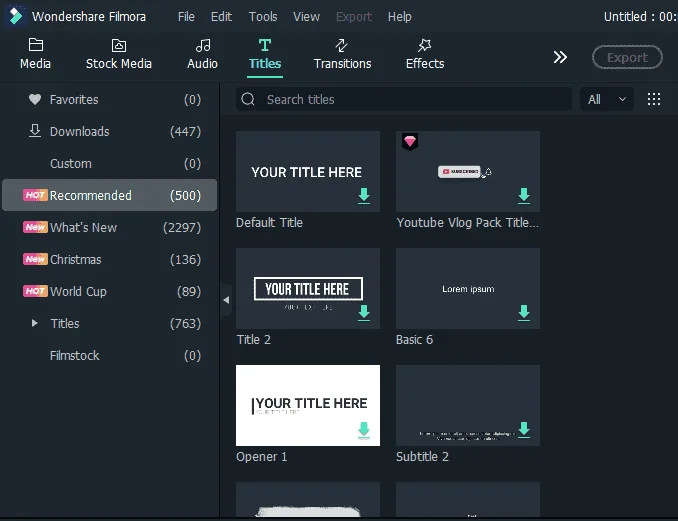Download the Youtube Vlog Pack Title
This screenshot has height=521, width=678.
pyautogui.click(x=524, y=195)
